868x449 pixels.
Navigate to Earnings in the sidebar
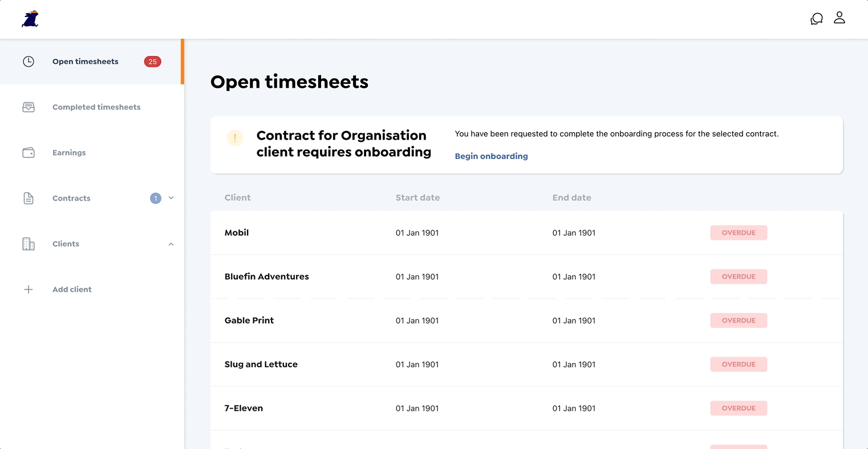coord(68,152)
